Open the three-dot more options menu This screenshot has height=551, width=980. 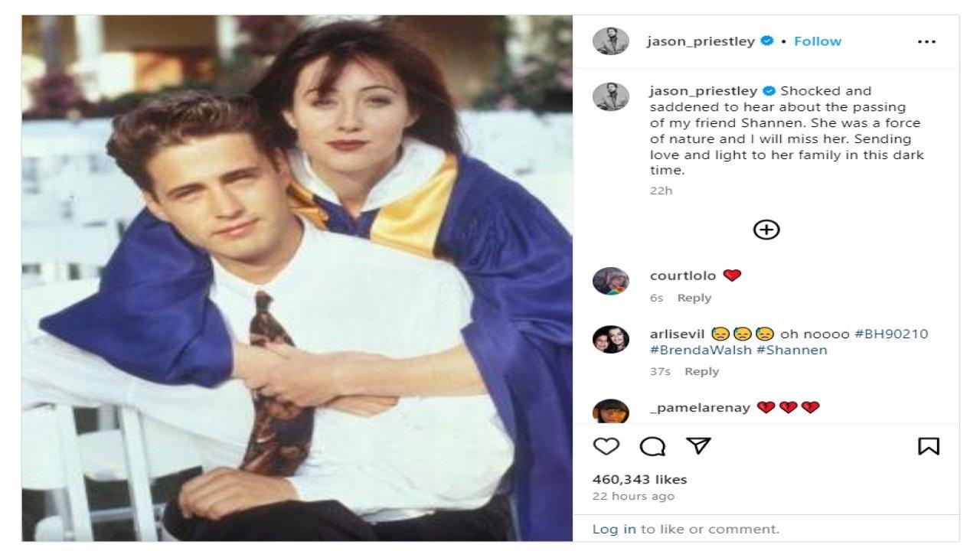point(926,42)
